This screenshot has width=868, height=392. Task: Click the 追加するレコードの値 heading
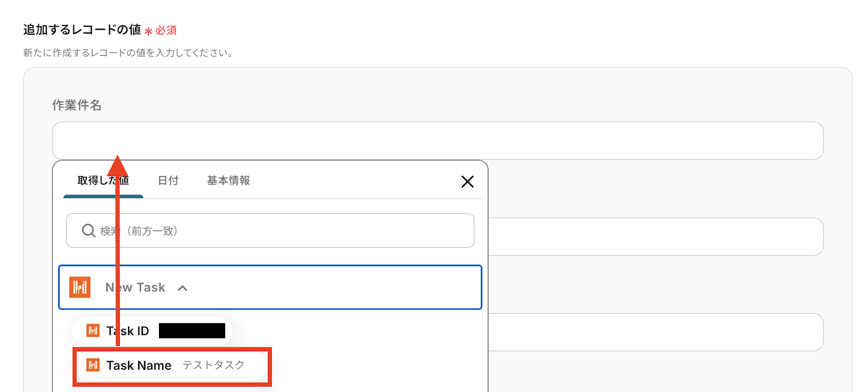tap(82, 30)
